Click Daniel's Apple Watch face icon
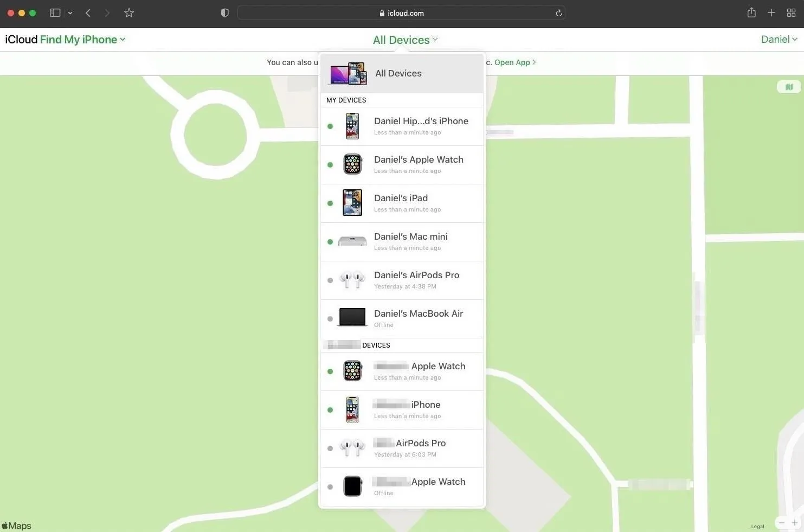Viewport: 804px width, 532px height. pos(352,164)
